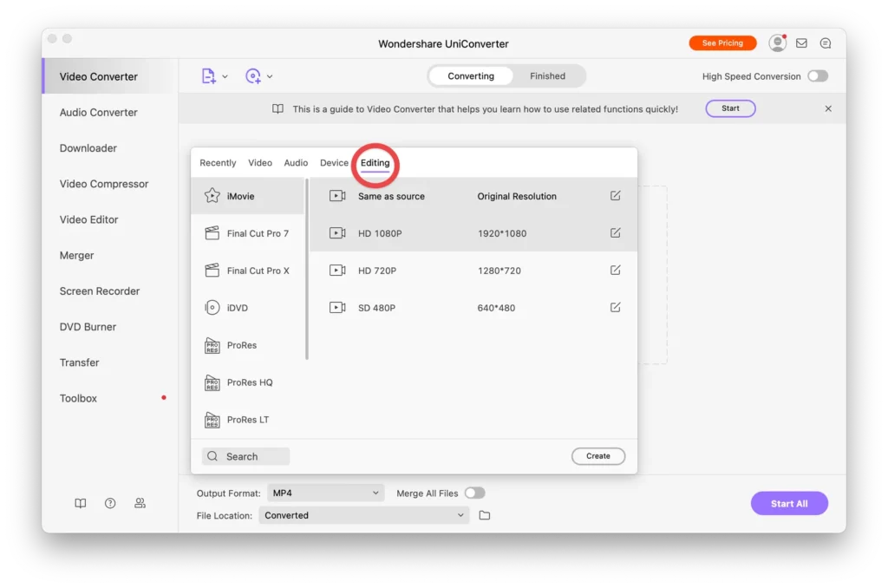Open the Add Files dropdown arrow
888x588 pixels.
coord(225,76)
